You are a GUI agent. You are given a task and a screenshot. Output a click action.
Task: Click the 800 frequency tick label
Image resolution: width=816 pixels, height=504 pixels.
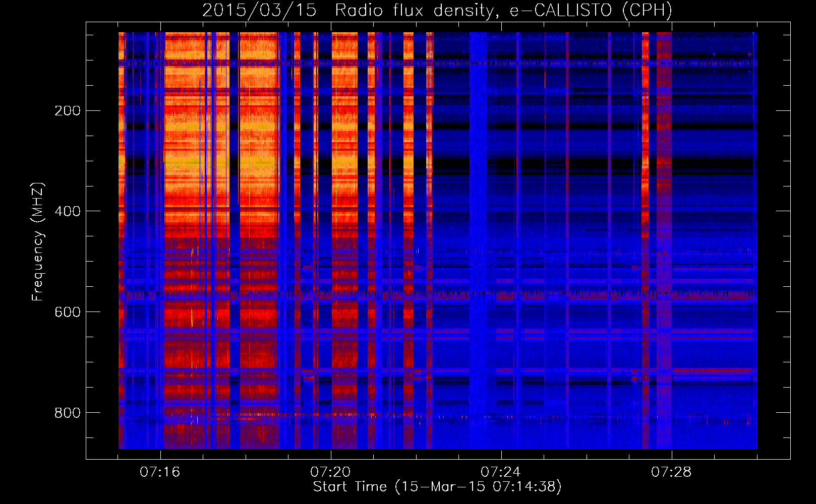pyautogui.click(x=68, y=413)
